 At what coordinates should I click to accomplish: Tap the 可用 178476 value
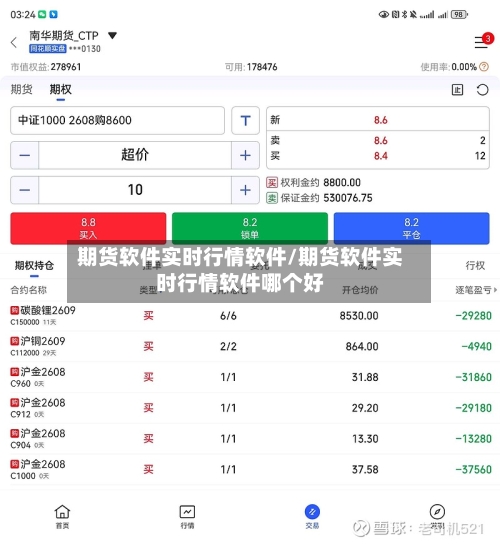pyautogui.click(x=262, y=67)
